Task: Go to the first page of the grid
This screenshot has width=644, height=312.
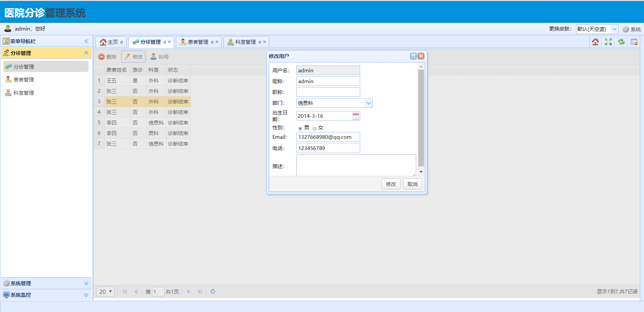Action: pyautogui.click(x=125, y=292)
